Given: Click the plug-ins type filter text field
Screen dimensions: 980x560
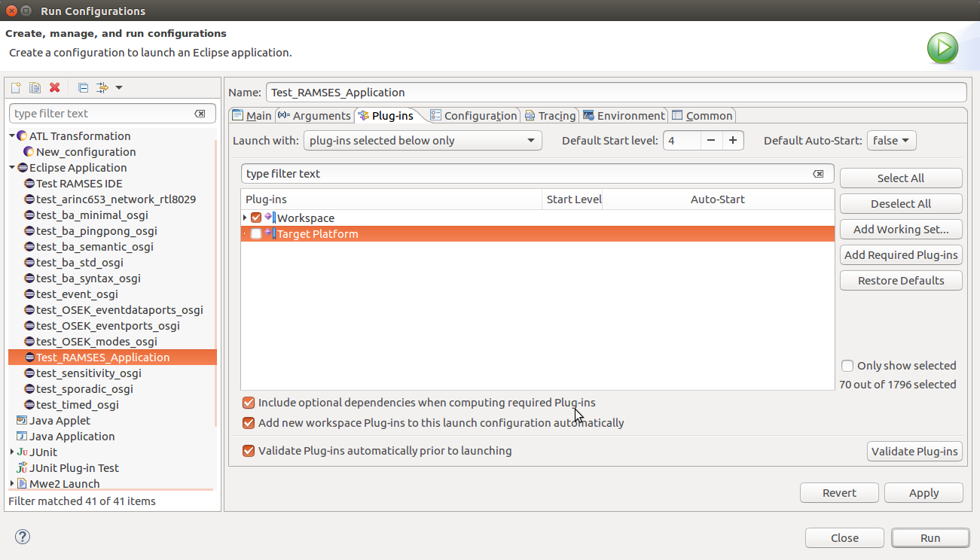Looking at the screenshot, I should pyautogui.click(x=538, y=174).
